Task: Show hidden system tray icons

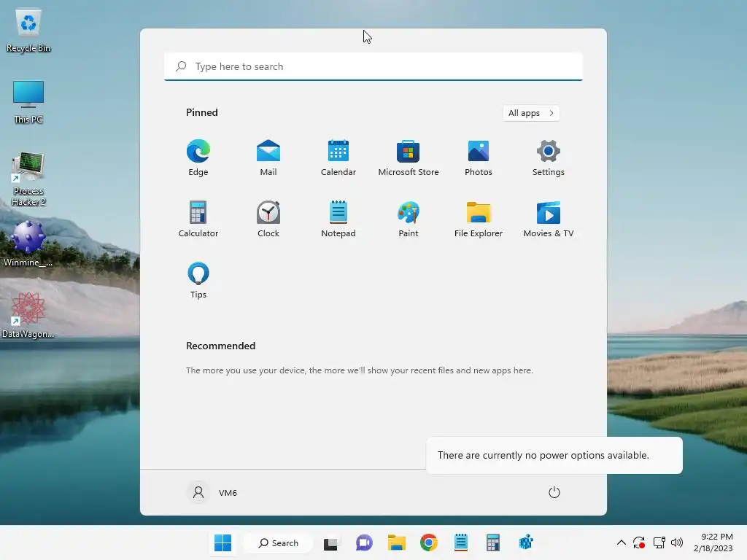Action: [622, 542]
